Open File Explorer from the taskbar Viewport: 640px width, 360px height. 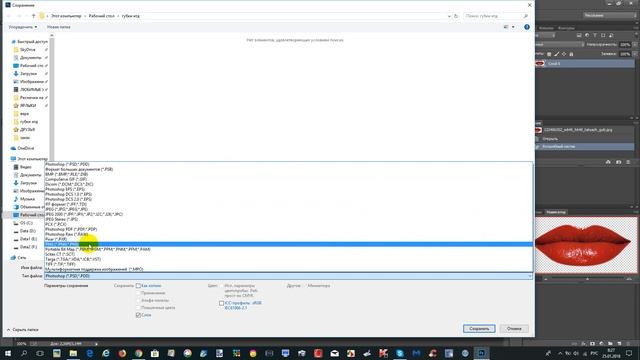[x=73, y=353]
